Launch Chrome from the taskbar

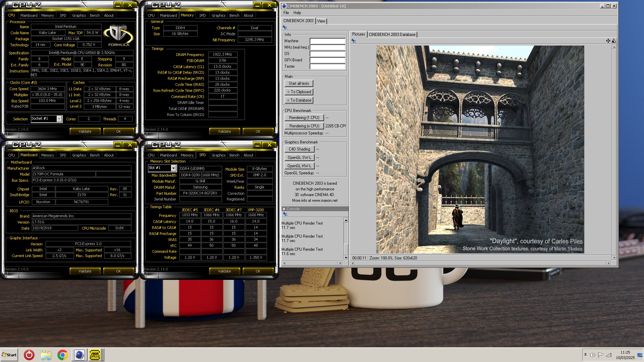62,355
